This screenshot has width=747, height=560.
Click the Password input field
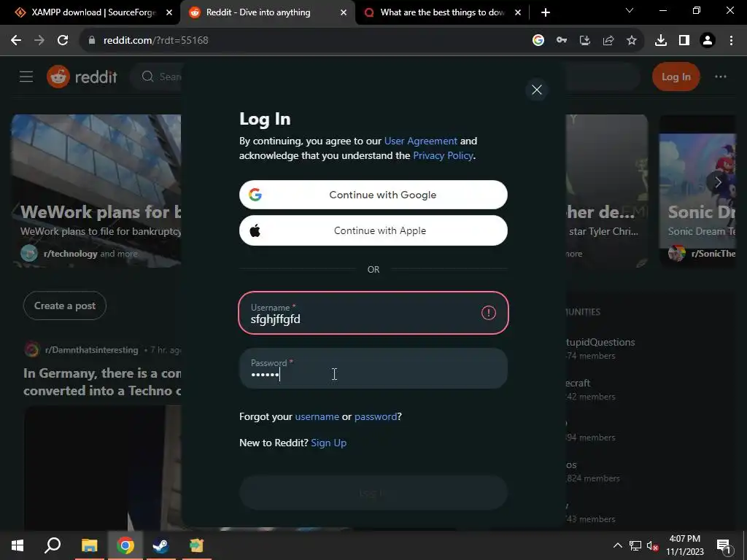[373, 368]
